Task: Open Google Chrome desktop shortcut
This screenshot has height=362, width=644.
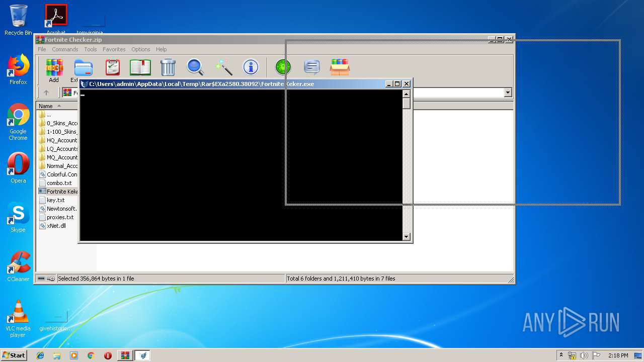Action: point(18,122)
